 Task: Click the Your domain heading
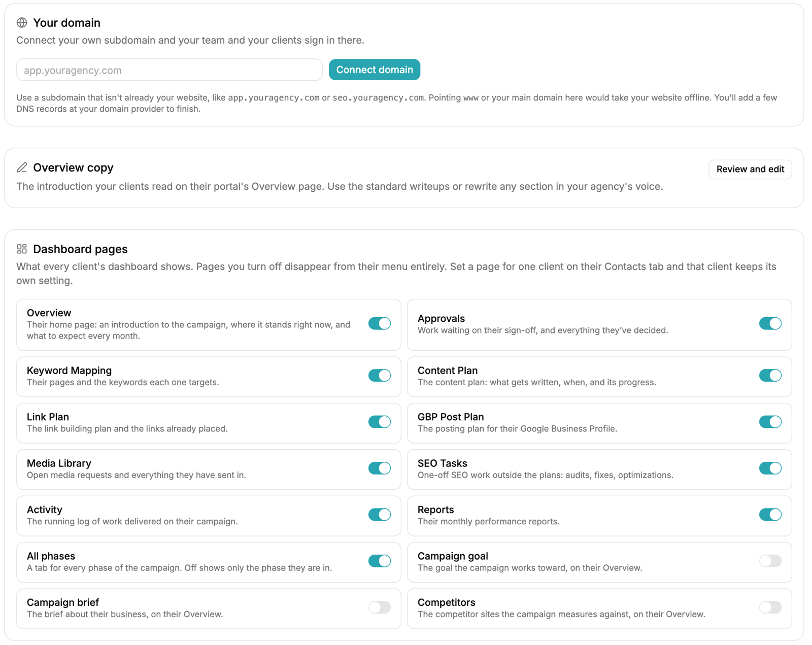(x=66, y=23)
